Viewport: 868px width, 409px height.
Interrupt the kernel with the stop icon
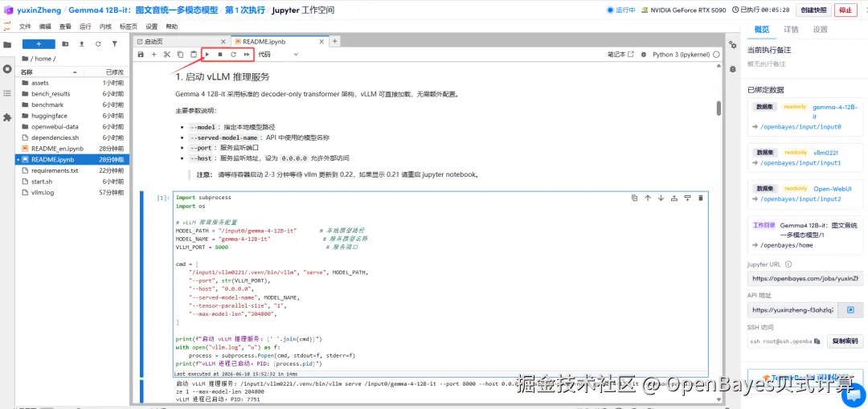(x=219, y=54)
